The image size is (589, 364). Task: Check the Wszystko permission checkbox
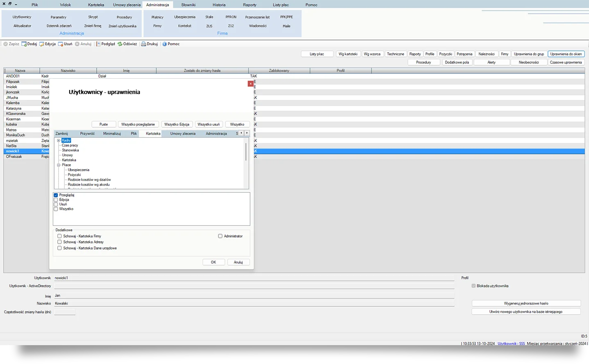click(56, 209)
